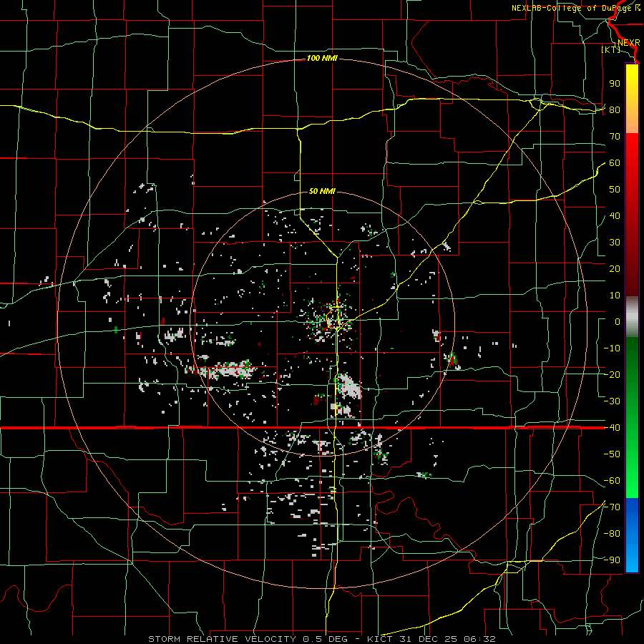Click the positive 10 scale value
This screenshot has height=644, width=644.
click(x=615, y=296)
